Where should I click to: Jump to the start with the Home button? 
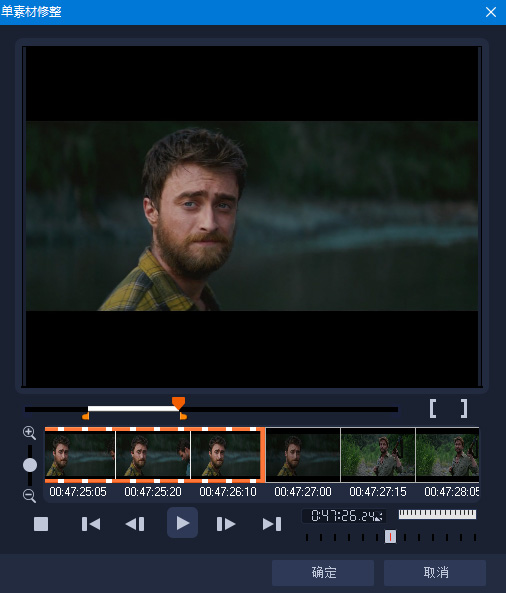point(91,524)
